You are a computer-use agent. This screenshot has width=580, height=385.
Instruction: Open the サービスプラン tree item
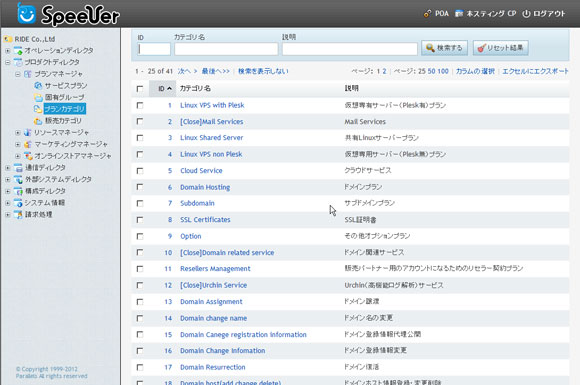pos(66,85)
